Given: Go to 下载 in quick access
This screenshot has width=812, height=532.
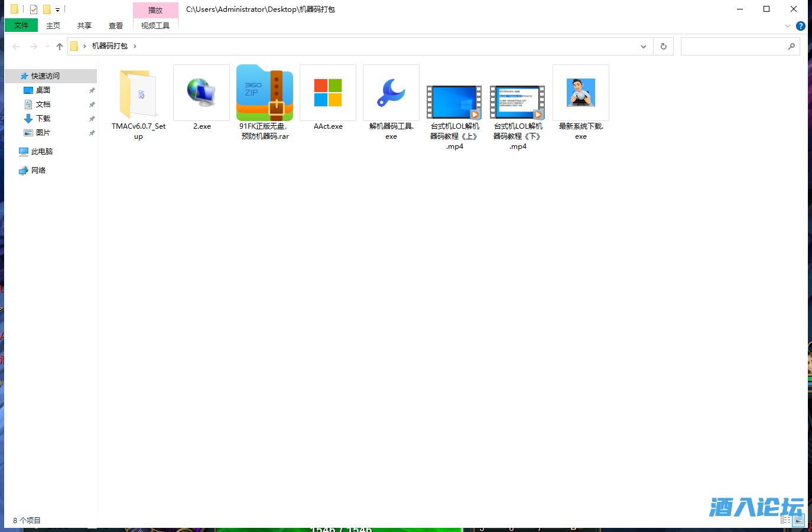Looking at the screenshot, I should pyautogui.click(x=43, y=119).
